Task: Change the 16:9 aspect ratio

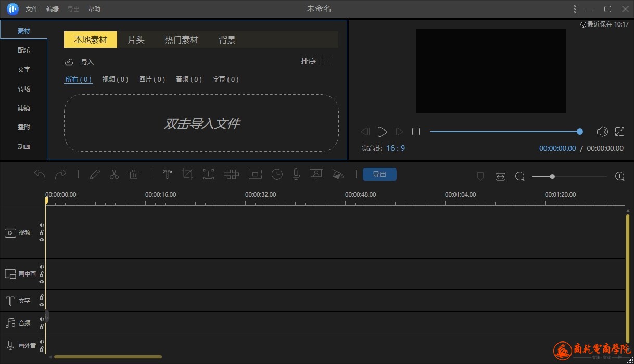Action: pyautogui.click(x=396, y=148)
